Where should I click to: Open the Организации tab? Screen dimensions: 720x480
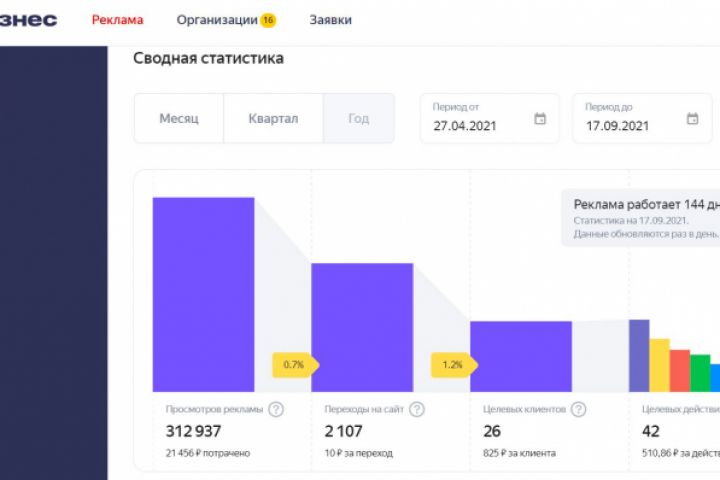pyautogui.click(x=217, y=20)
